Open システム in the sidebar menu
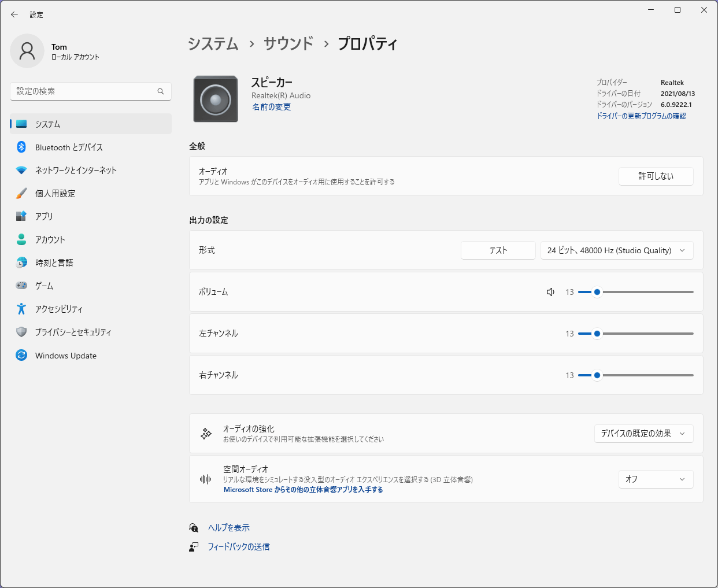Screen dimensions: 718x588 pos(91,124)
